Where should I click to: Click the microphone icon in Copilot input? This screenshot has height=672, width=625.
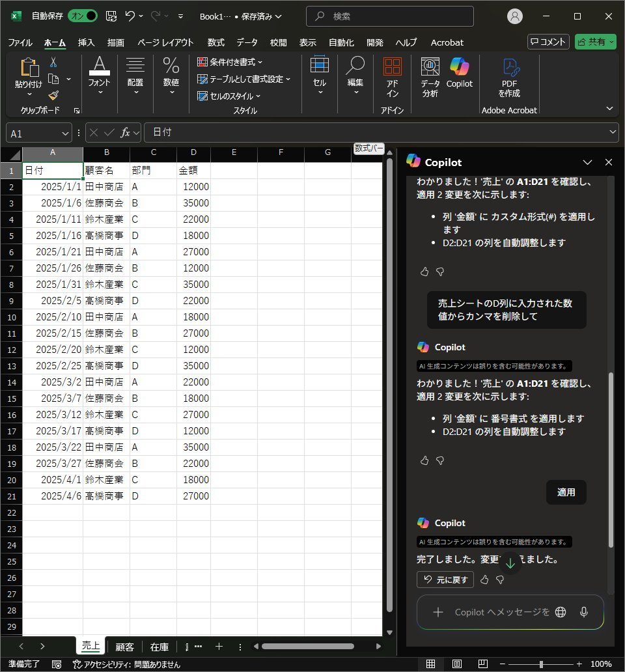(x=583, y=612)
